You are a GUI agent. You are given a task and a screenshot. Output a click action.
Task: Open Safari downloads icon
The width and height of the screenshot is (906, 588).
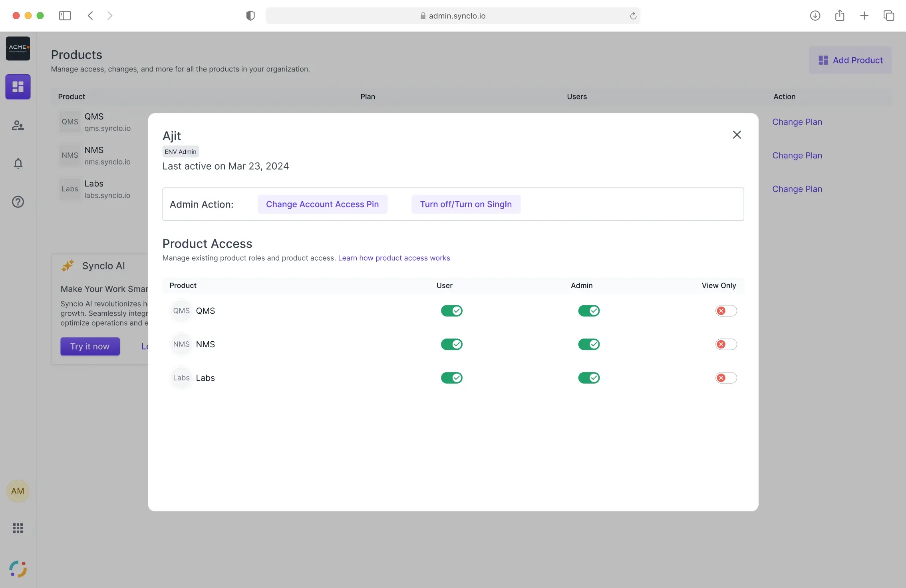(x=815, y=16)
